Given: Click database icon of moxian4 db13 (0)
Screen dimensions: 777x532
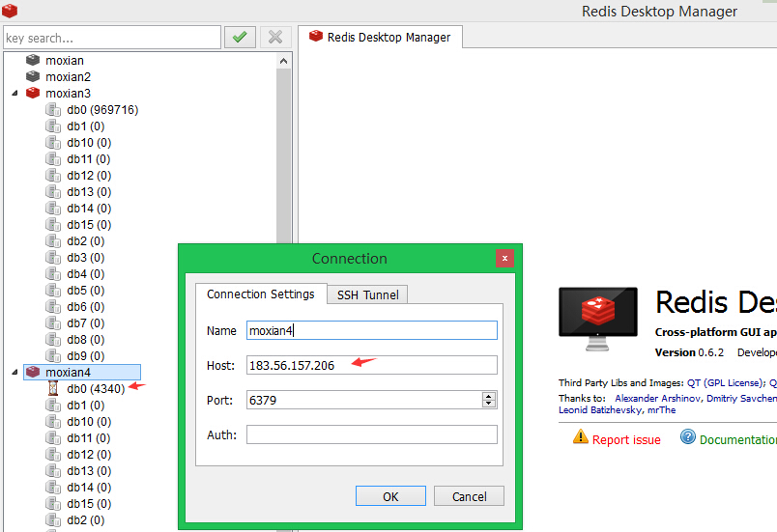Looking at the screenshot, I should point(53,470).
